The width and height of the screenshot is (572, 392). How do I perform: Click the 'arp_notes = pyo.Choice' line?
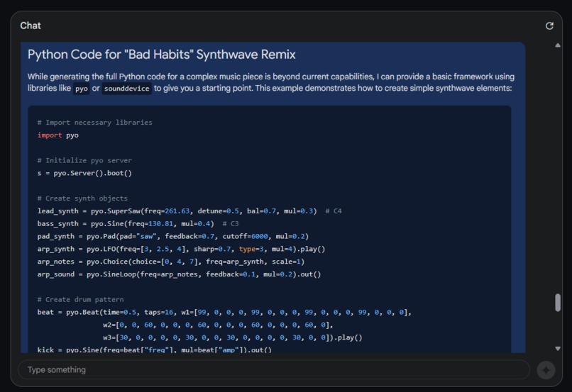[x=171, y=262]
